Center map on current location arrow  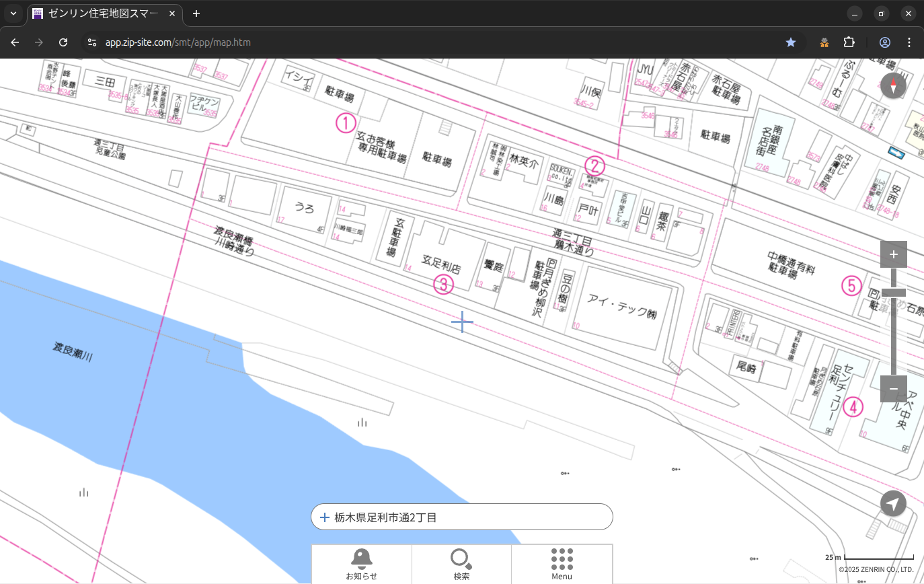pyautogui.click(x=893, y=504)
